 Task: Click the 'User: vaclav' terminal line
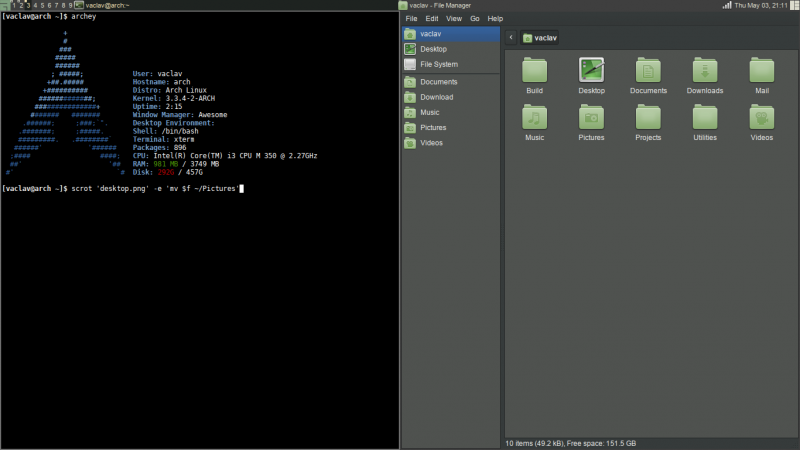pos(157,73)
